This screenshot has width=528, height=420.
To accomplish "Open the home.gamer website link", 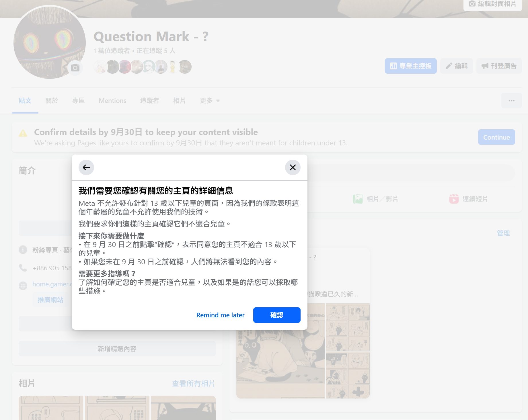I will tap(52, 284).
